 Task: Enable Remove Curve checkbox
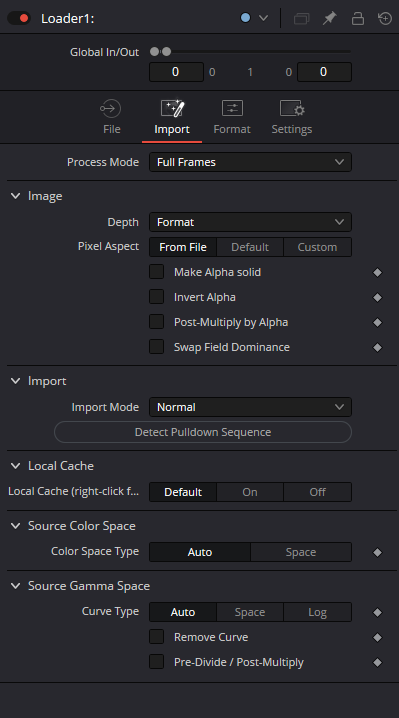coord(157,636)
